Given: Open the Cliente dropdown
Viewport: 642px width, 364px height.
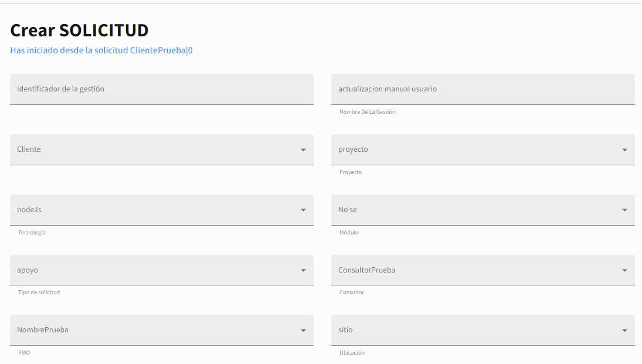Looking at the screenshot, I should pos(162,149).
